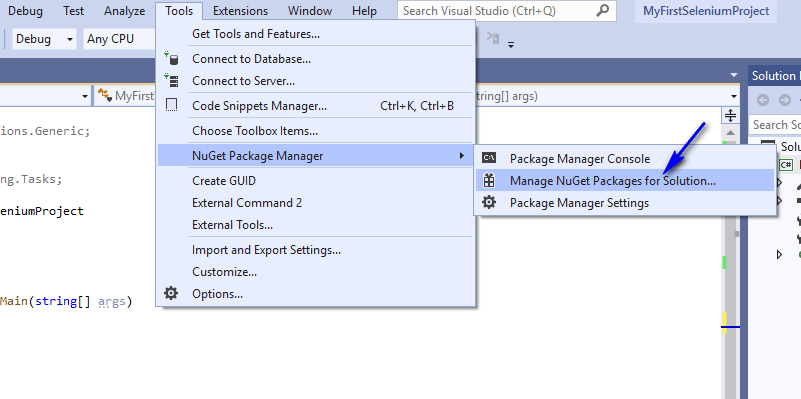Select External Tools entry
The height and width of the screenshot is (399, 801).
pyautogui.click(x=316, y=224)
